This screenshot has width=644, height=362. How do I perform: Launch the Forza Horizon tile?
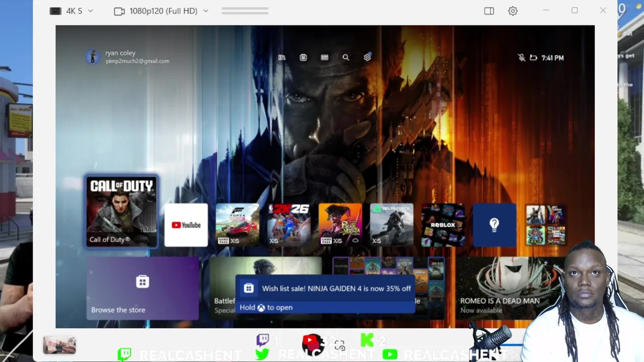(237, 225)
